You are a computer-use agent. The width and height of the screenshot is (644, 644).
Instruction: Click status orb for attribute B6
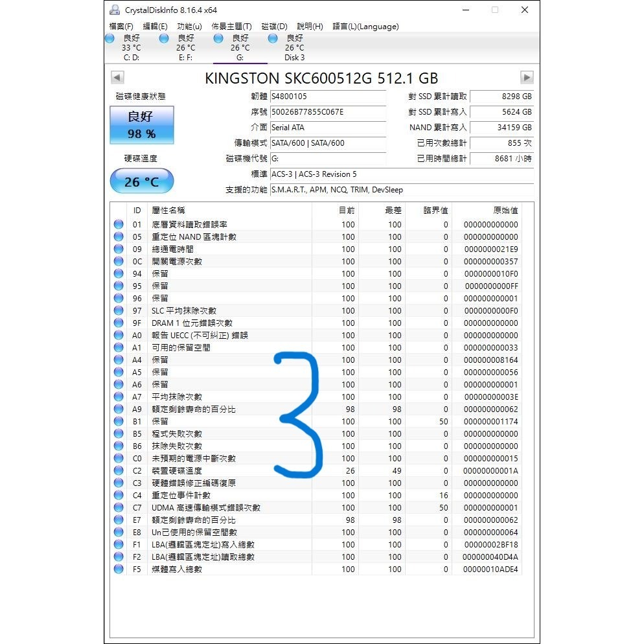119,446
